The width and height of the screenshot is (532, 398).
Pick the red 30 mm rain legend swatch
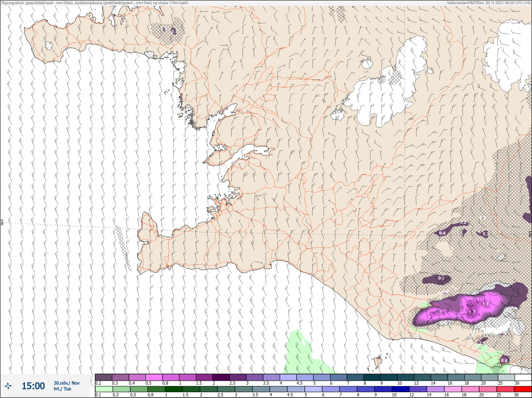[522, 389]
